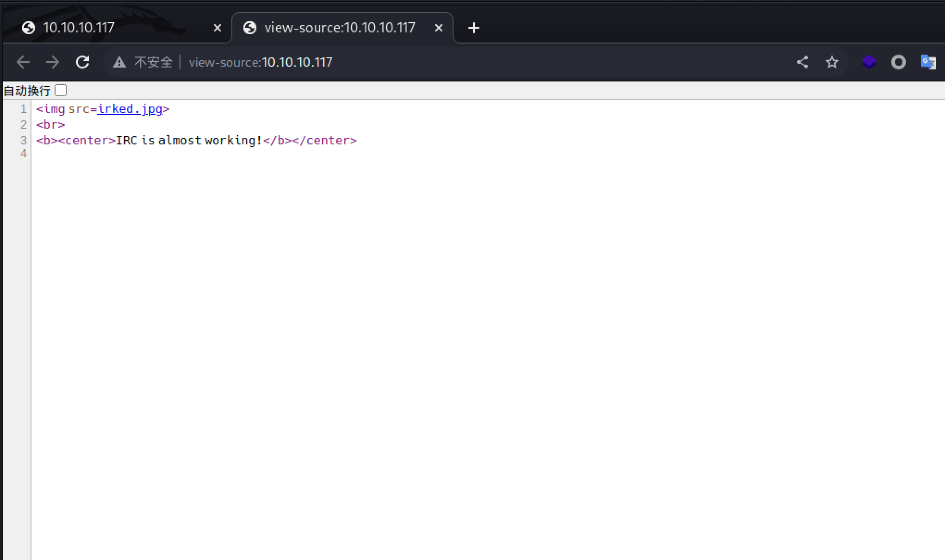This screenshot has height=560, width=945.
Task: Open the Google Translate extension icon
Action: coord(928,62)
